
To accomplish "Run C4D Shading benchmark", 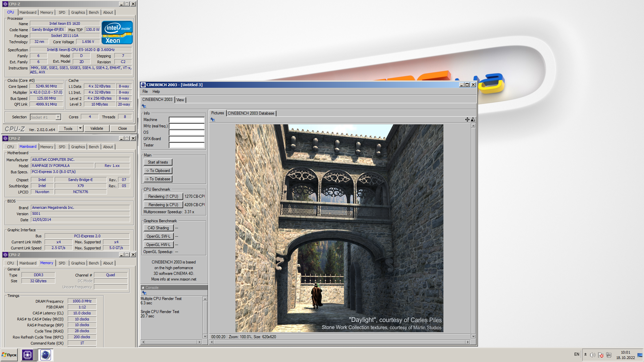I will tap(158, 228).
